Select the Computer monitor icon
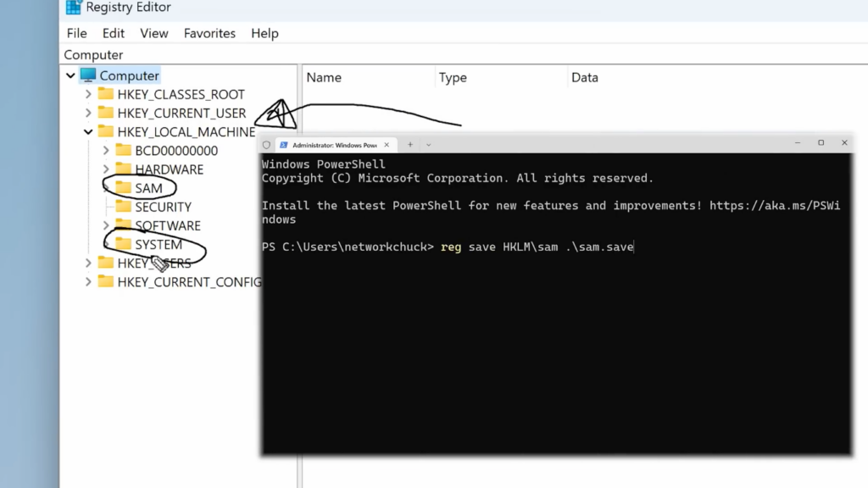This screenshot has height=488, width=868. pos(88,75)
